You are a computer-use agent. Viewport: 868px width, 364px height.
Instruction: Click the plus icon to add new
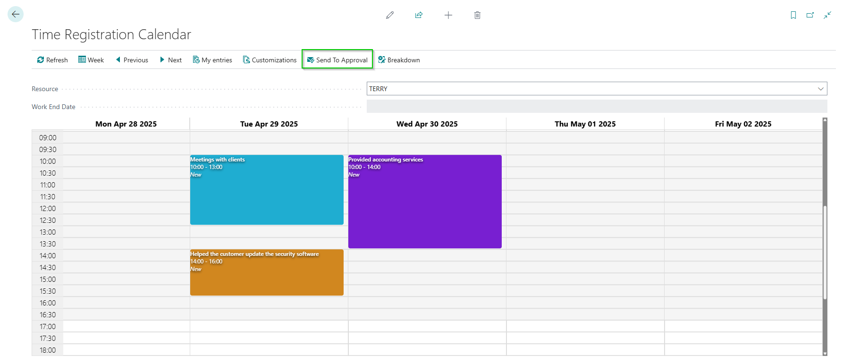448,15
